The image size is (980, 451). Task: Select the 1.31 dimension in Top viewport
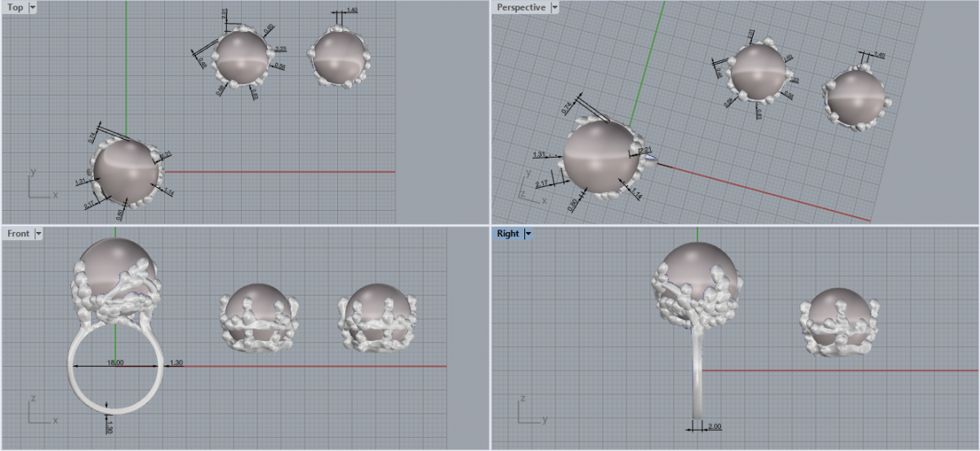point(80,181)
